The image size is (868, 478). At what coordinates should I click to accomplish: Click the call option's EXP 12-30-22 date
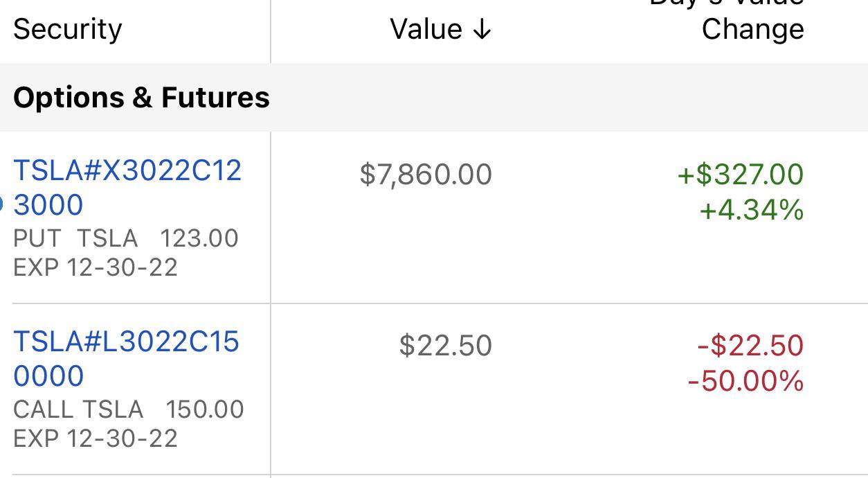(96, 439)
